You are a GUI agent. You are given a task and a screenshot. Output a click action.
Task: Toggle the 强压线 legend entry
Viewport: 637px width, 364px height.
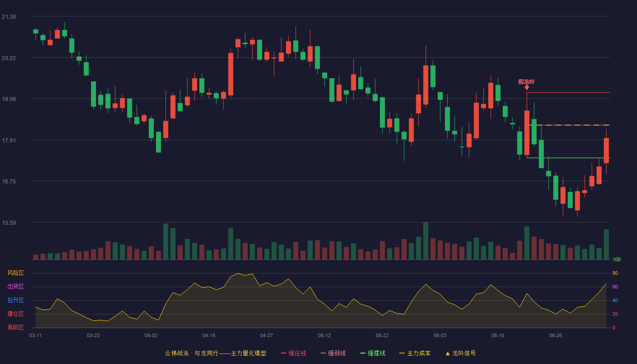[293, 353]
